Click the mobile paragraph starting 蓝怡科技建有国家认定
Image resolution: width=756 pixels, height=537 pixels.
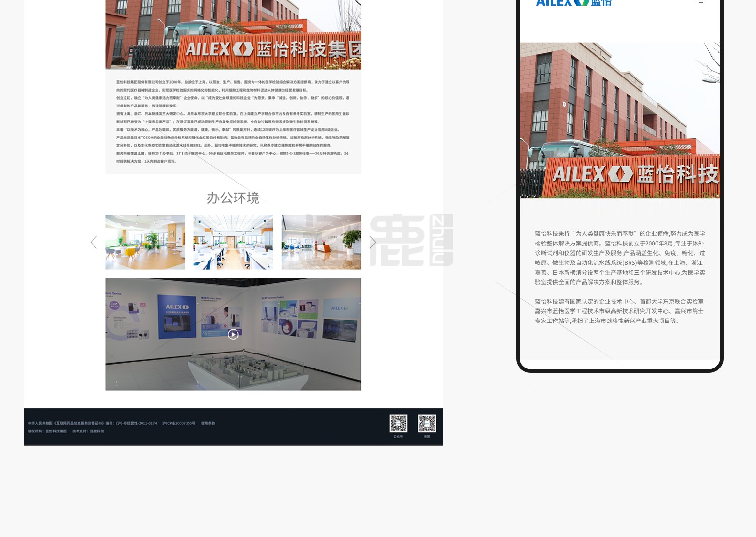(620, 311)
